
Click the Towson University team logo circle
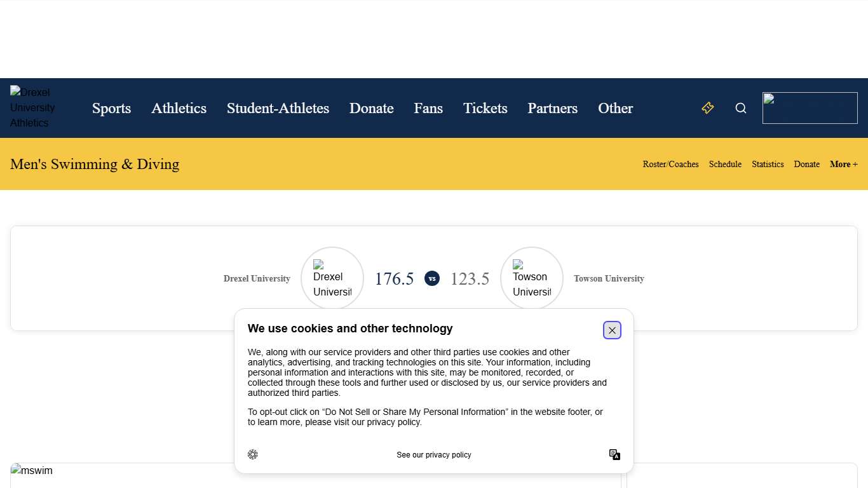click(x=532, y=278)
